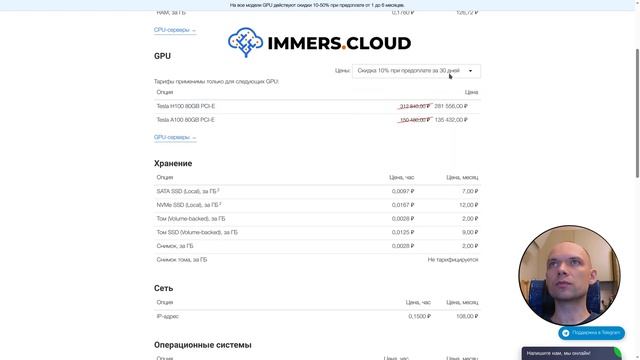Select the Том SSD (Volume-backed) row label
640x360 pixels.
tap(197, 233)
